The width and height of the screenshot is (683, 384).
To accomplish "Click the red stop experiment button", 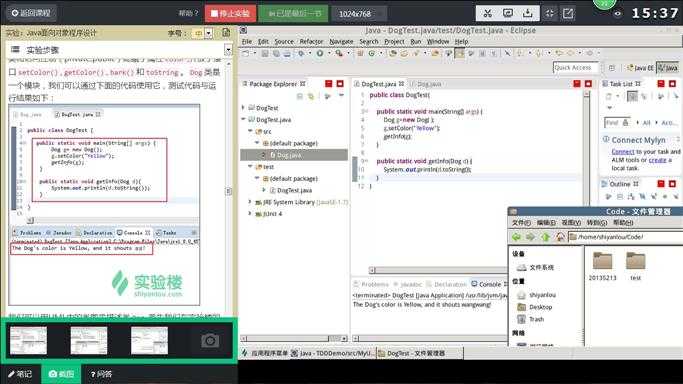I will (230, 13).
